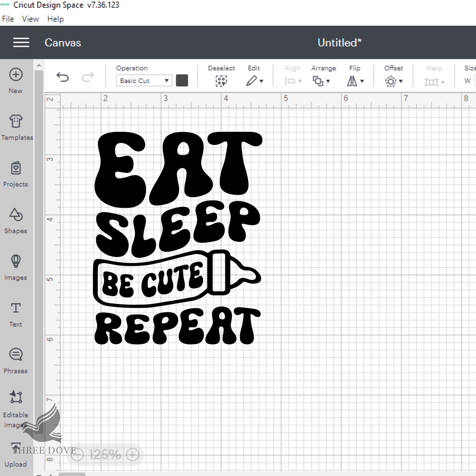Expand the Warp dropdown arrow
The width and height of the screenshot is (476, 476).
[x=443, y=82]
